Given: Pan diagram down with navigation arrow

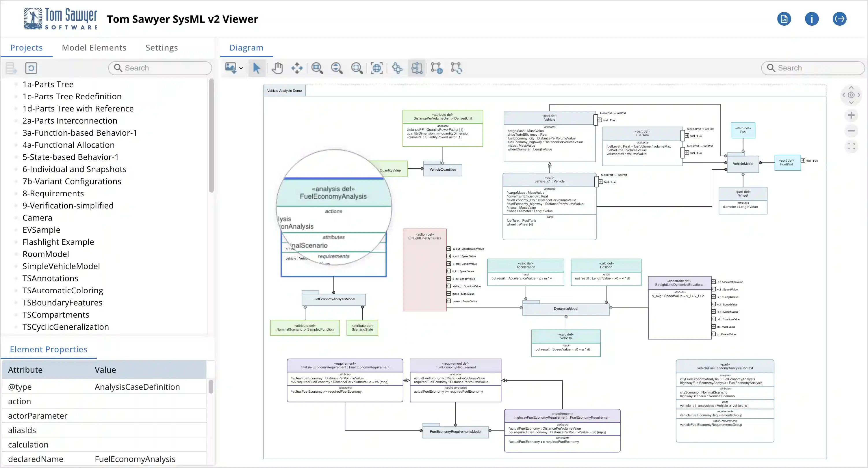Looking at the screenshot, I should [x=851, y=102].
